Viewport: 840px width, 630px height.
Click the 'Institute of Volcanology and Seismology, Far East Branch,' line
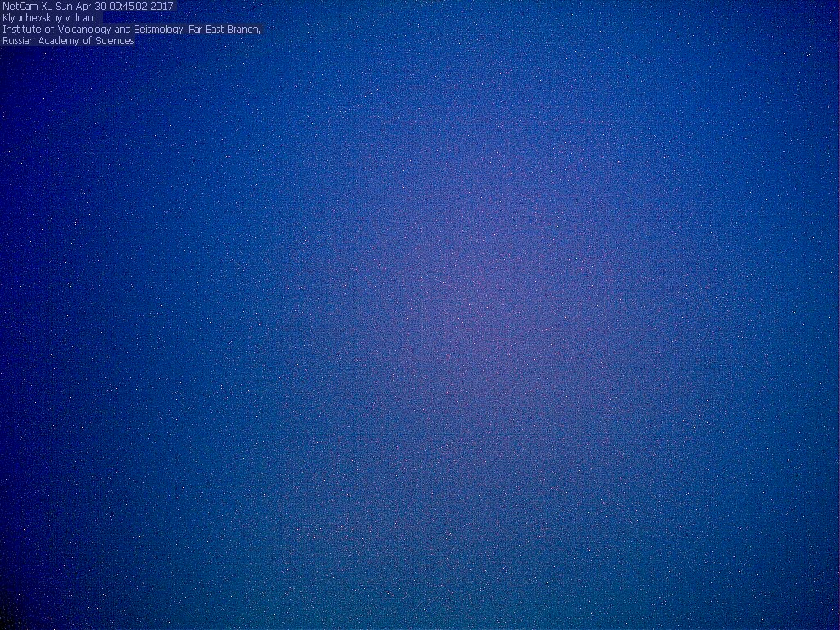132,30
